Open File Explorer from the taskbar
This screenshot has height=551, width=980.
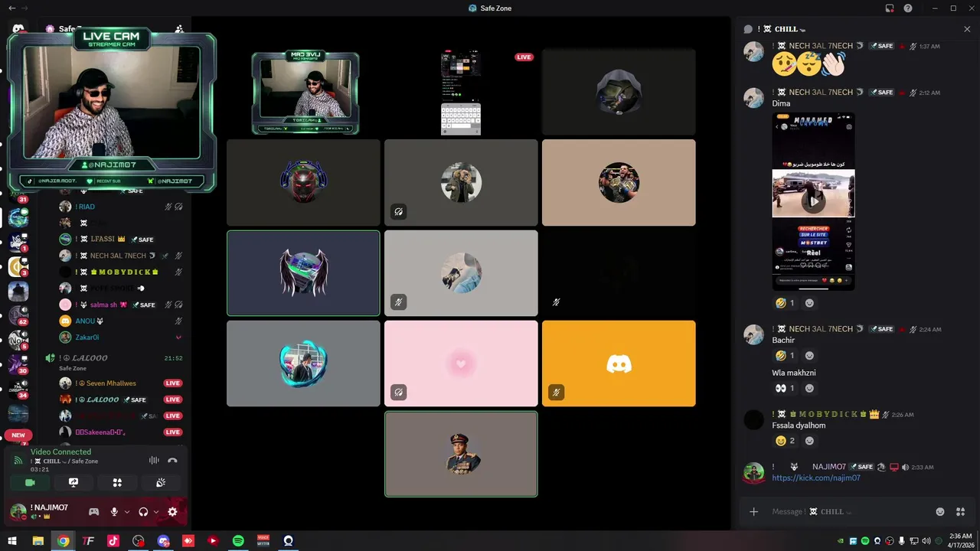pyautogui.click(x=38, y=541)
